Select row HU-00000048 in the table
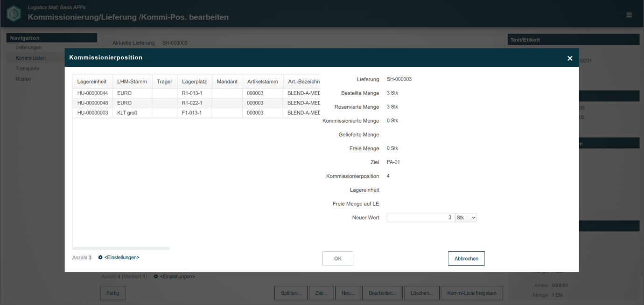This screenshot has height=305, width=644. (x=196, y=103)
